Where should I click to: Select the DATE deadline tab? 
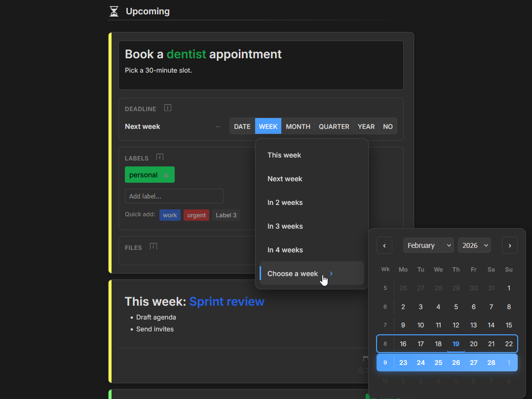point(242,126)
